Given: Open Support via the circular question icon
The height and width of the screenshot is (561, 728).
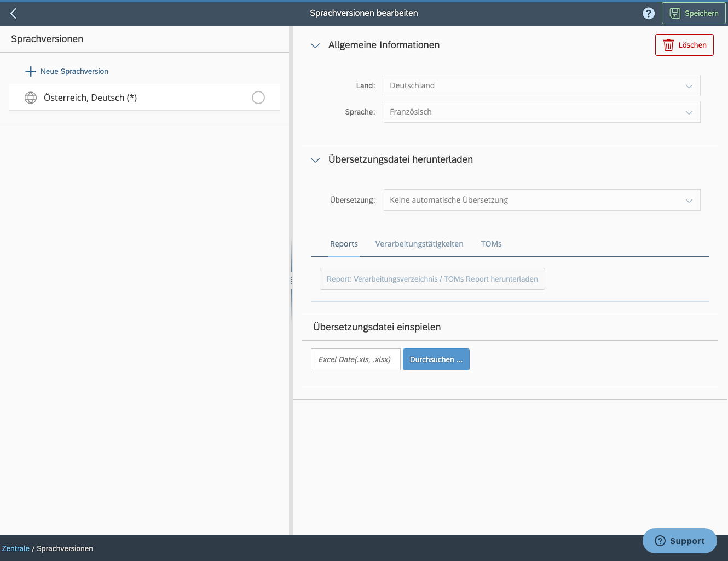Looking at the screenshot, I should tap(660, 541).
